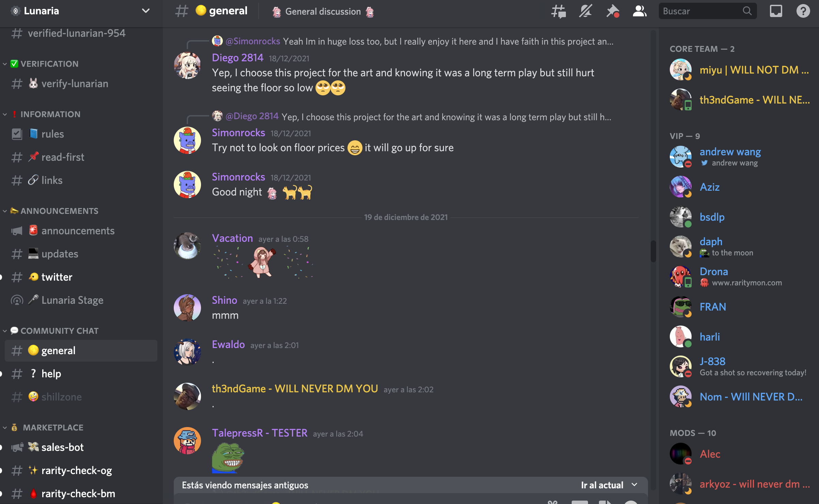Viewport: 819px width, 504px height.
Task: Collapse the MARKETPLACE category
Action: tap(44, 427)
